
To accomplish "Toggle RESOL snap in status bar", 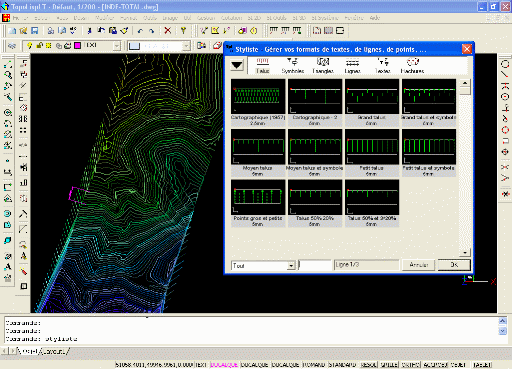I will point(369,365).
